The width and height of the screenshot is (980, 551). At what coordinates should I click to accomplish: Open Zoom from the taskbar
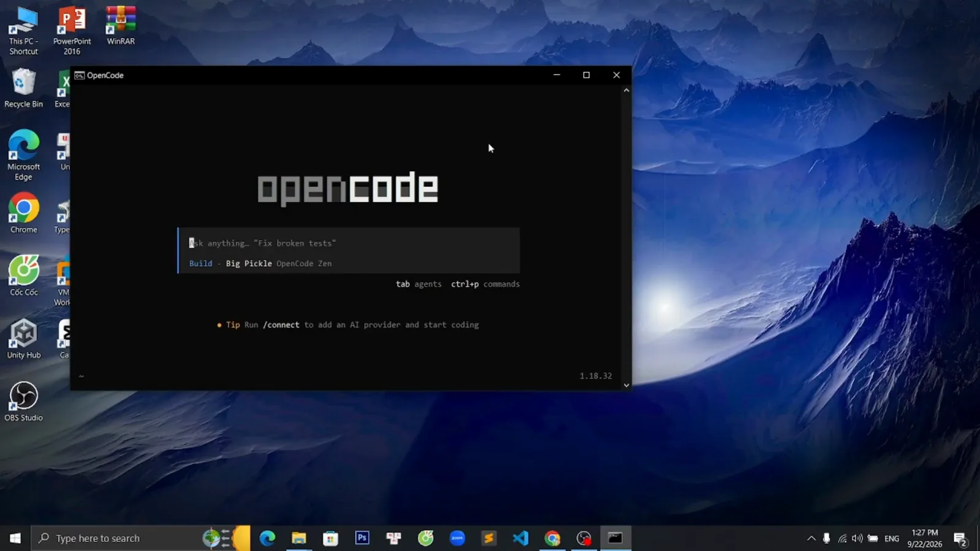pyautogui.click(x=458, y=538)
